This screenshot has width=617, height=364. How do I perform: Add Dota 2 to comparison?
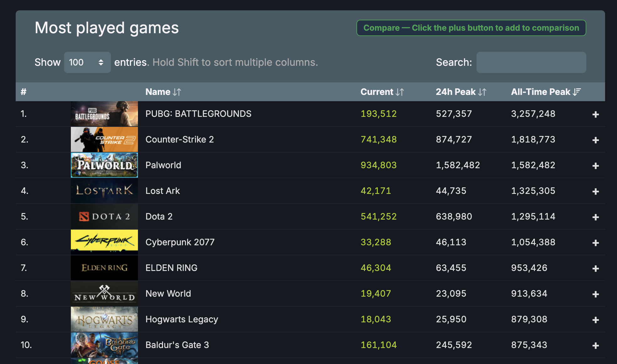tap(596, 217)
